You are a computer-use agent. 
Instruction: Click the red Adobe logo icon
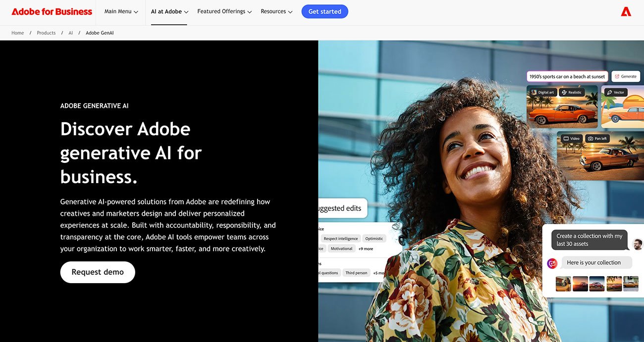pyautogui.click(x=626, y=11)
